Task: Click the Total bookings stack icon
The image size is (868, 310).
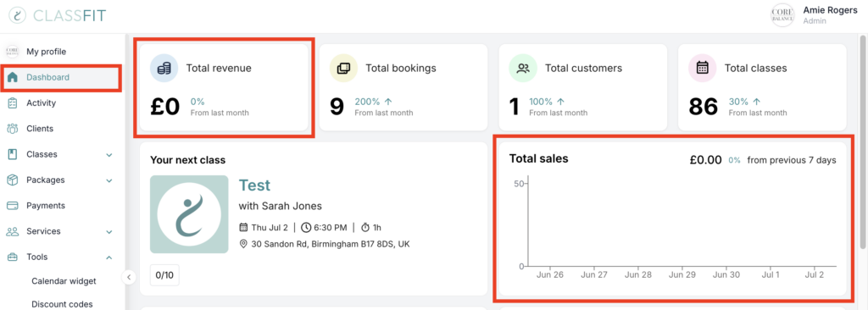Action: click(343, 68)
